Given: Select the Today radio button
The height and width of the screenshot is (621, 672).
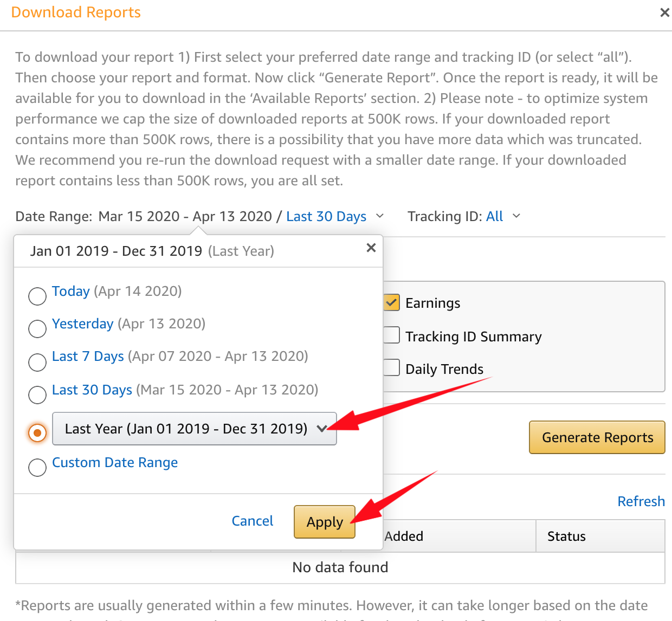Looking at the screenshot, I should 37,296.
